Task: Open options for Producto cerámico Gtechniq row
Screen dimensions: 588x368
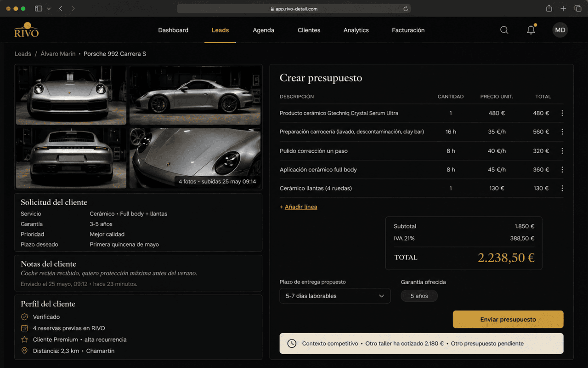Action: (562, 113)
